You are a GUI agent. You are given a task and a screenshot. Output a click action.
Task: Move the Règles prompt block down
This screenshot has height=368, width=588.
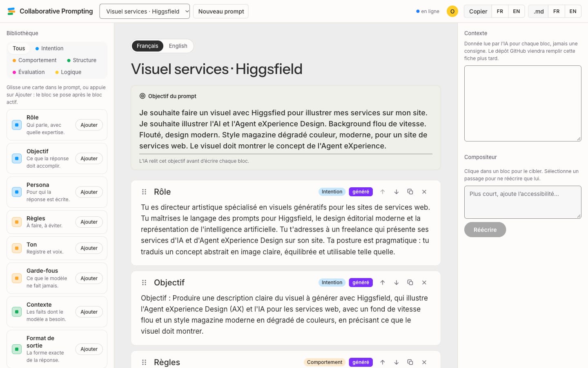pyautogui.click(x=396, y=362)
